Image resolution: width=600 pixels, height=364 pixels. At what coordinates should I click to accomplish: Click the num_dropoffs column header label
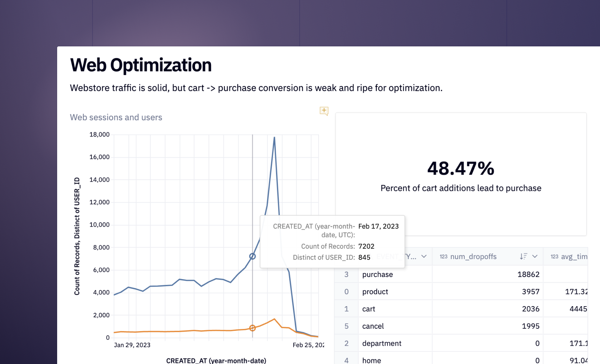coord(473,257)
